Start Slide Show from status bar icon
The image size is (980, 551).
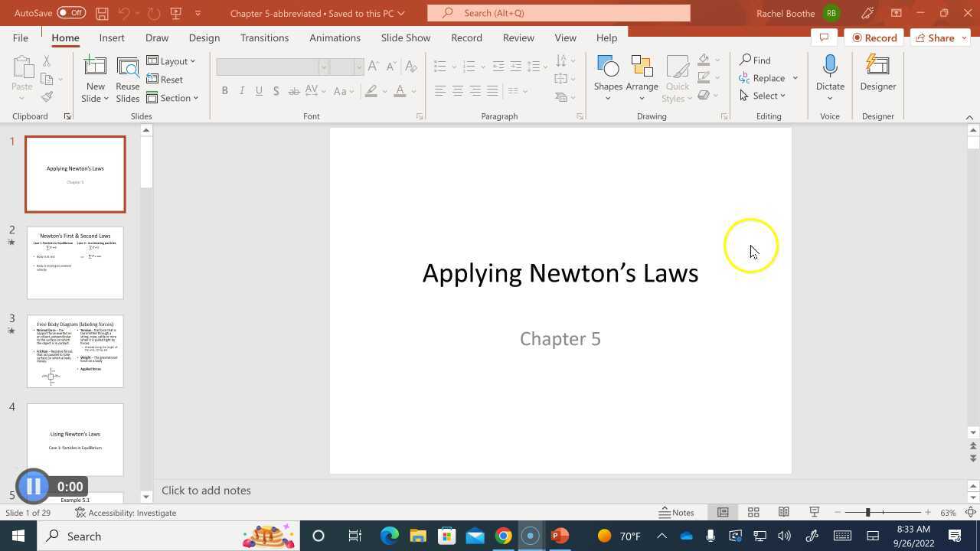click(814, 512)
